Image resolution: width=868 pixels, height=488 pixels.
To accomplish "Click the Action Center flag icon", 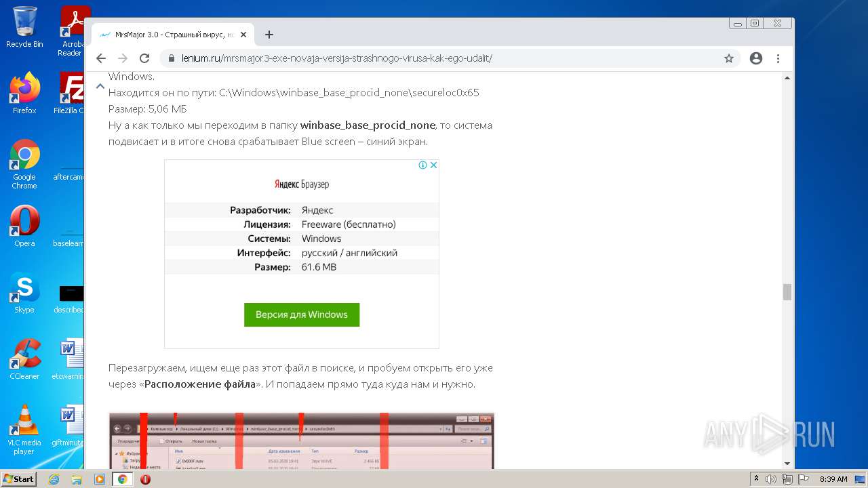I will tap(804, 479).
